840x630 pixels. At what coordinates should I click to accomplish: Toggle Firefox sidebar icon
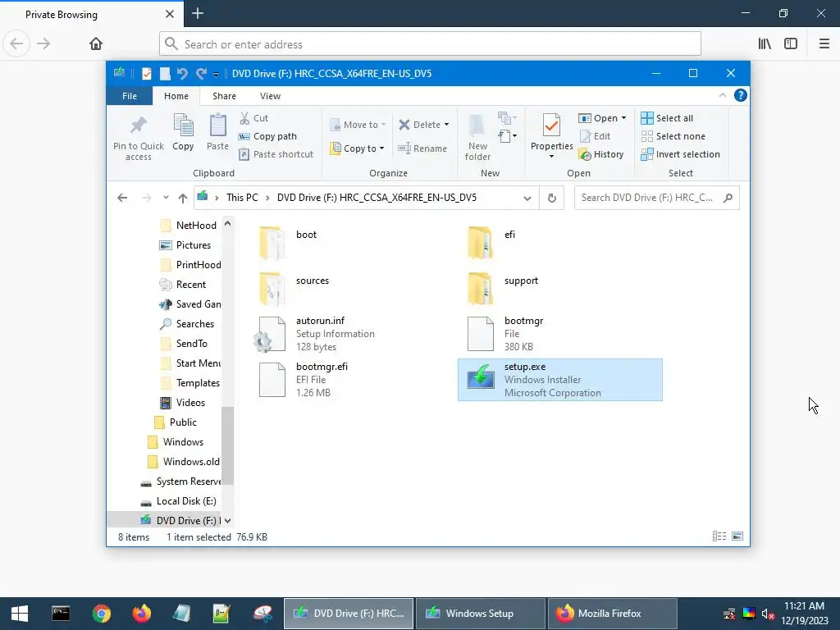pyautogui.click(x=791, y=43)
